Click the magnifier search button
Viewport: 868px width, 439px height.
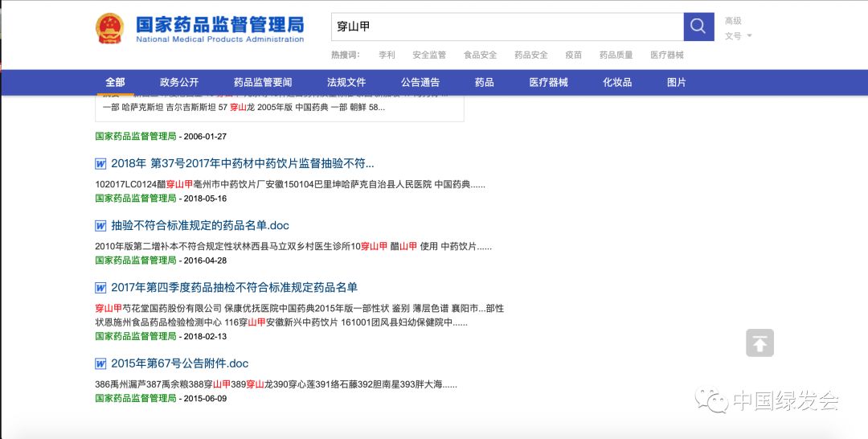coord(698,27)
